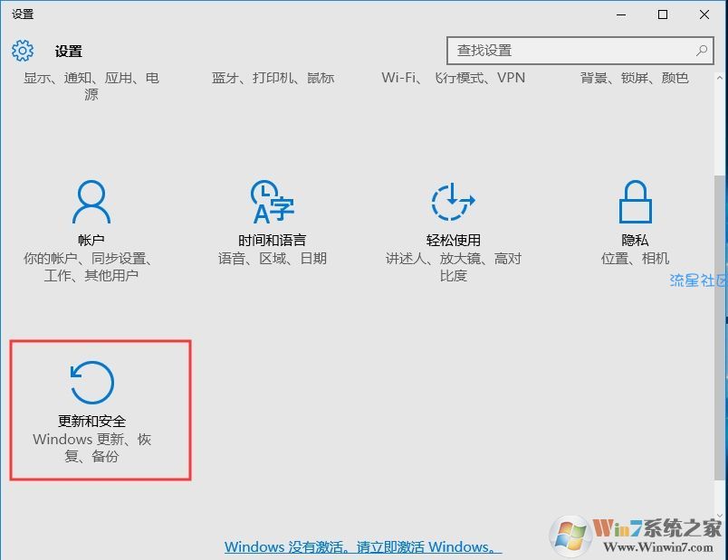This screenshot has height=560, width=728.
Task: Click the description Windows 更新、恢复、备份
Action: tap(91, 447)
